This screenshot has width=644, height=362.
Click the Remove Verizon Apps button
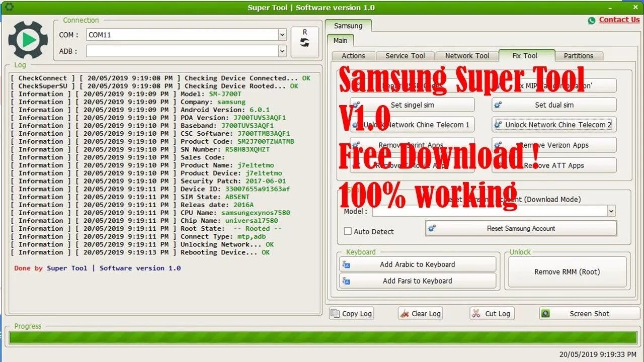pyautogui.click(x=554, y=145)
